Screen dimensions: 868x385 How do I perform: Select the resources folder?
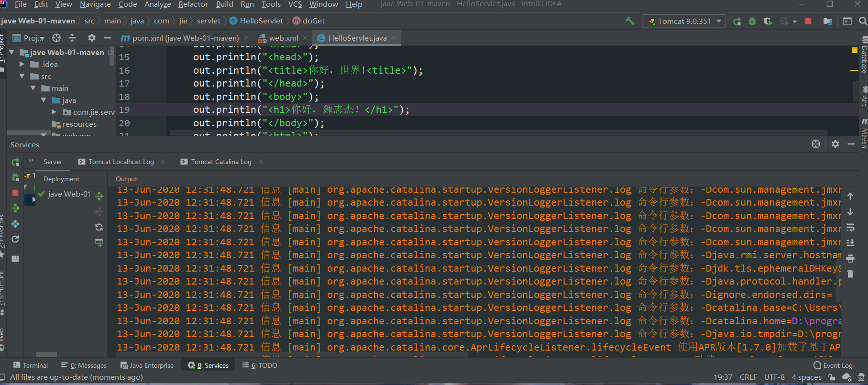click(x=74, y=124)
